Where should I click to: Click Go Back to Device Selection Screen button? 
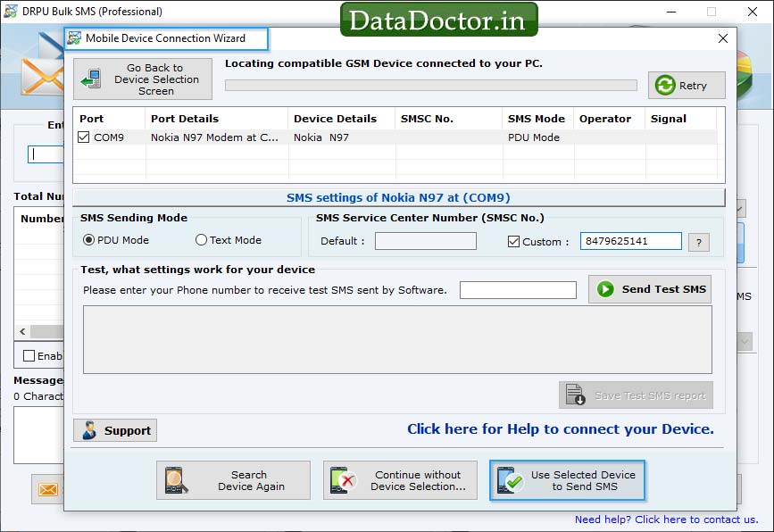click(143, 79)
